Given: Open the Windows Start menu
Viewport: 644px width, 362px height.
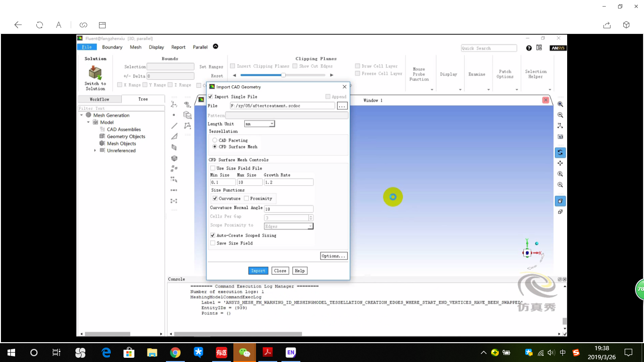Looking at the screenshot, I should click(x=11, y=352).
